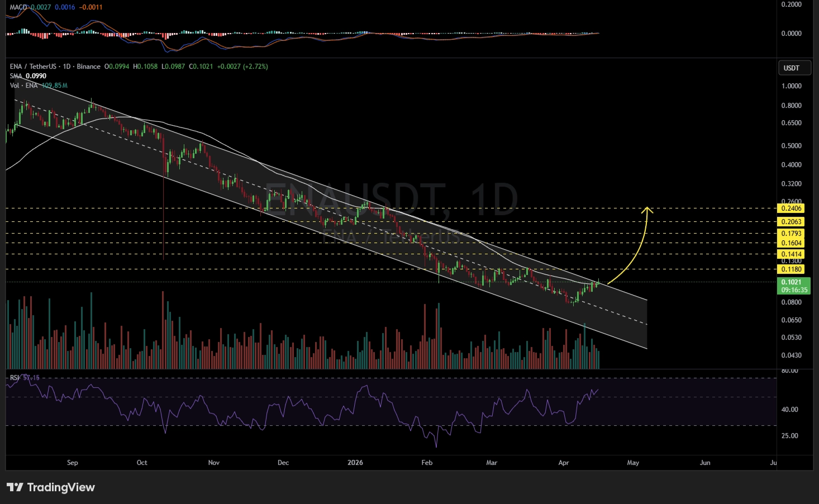Click the 2026 label on time axis
This screenshot has height=504, width=819.
(x=355, y=463)
